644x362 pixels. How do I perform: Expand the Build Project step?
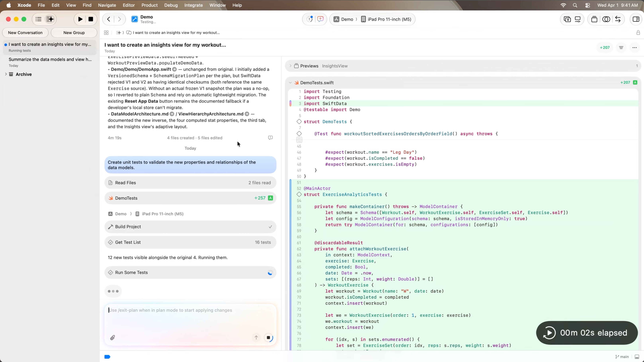[x=190, y=227]
